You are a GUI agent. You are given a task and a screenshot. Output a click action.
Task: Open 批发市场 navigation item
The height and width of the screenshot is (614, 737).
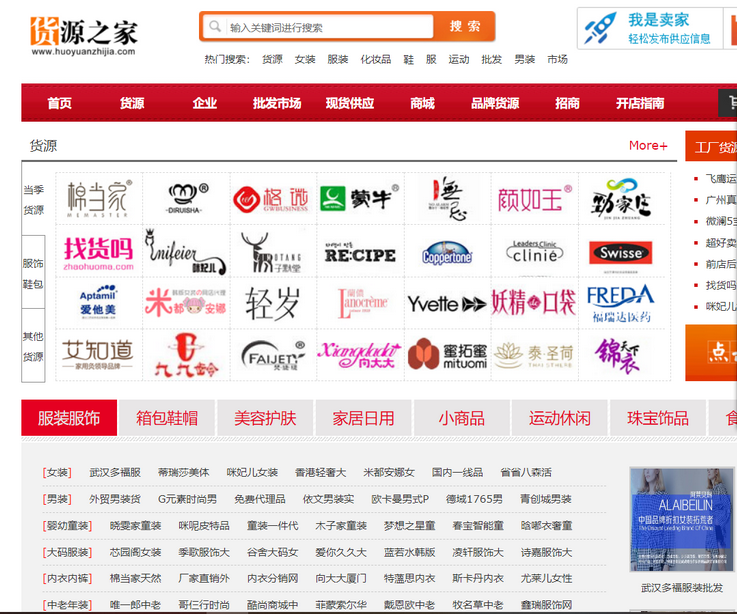coord(277,103)
